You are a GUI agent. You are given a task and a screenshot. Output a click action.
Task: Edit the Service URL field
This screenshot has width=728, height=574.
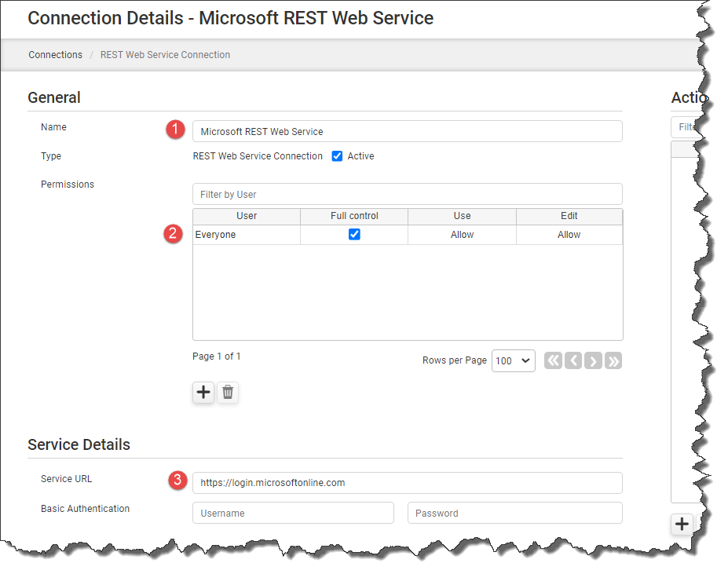point(408,483)
